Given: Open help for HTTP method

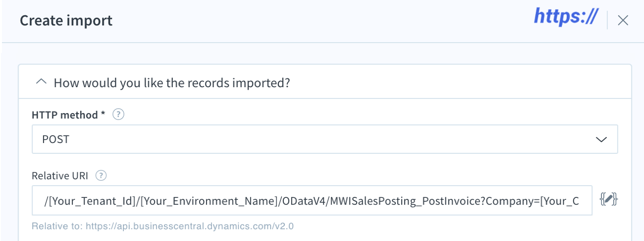Looking at the screenshot, I should tap(118, 115).
